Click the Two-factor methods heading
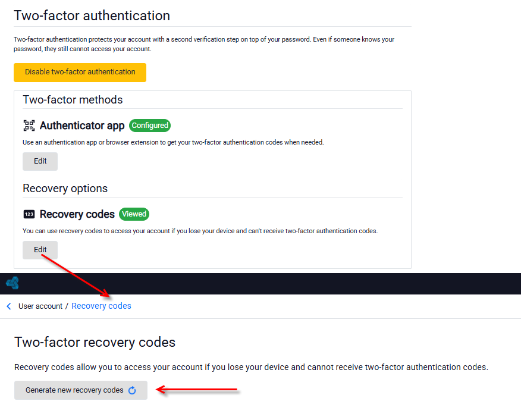The image size is (521, 420). click(73, 100)
